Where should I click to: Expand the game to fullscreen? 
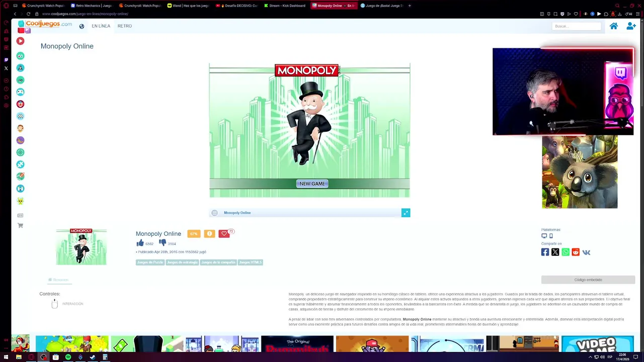(406, 213)
